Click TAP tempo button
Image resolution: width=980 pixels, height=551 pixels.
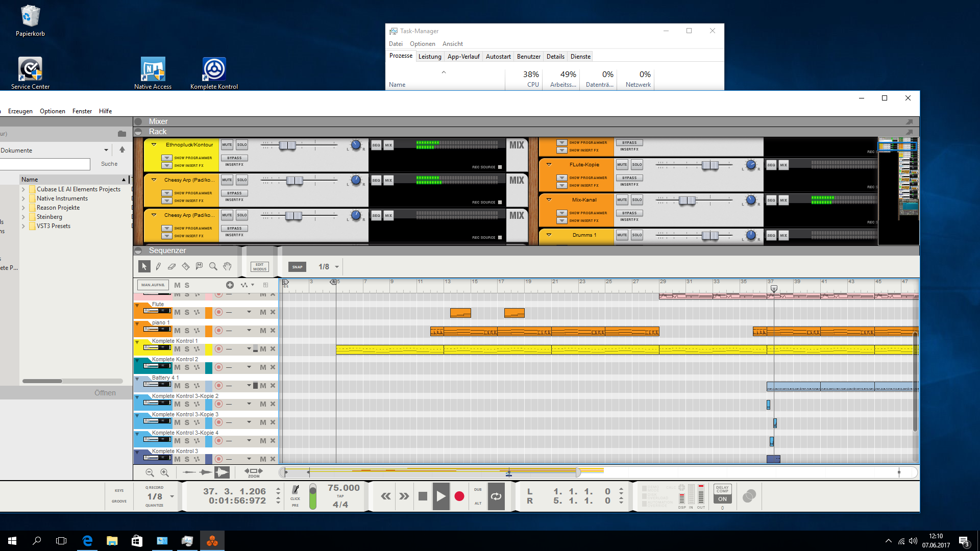tap(340, 496)
